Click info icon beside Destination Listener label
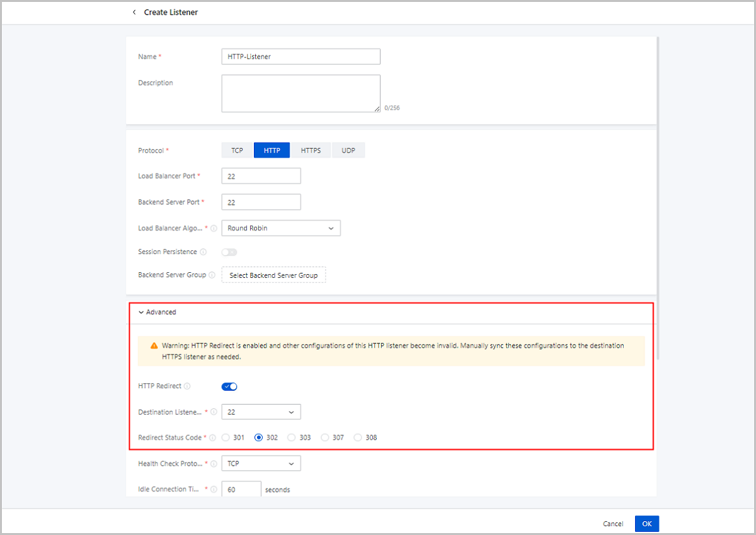This screenshot has height=535, width=756. click(x=214, y=412)
